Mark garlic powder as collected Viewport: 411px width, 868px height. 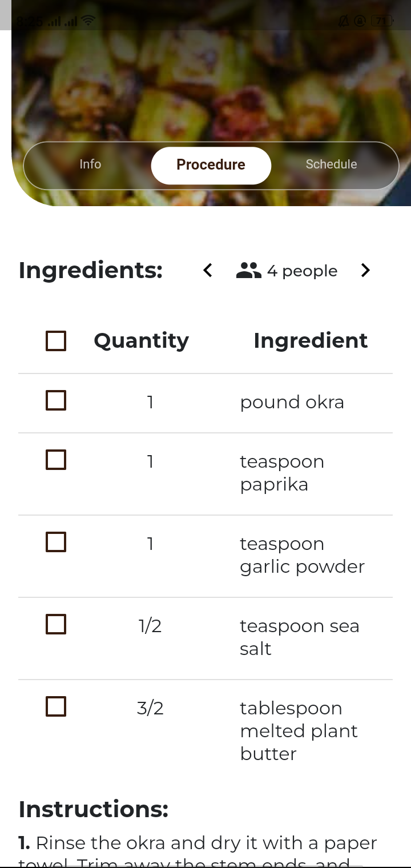(56, 542)
